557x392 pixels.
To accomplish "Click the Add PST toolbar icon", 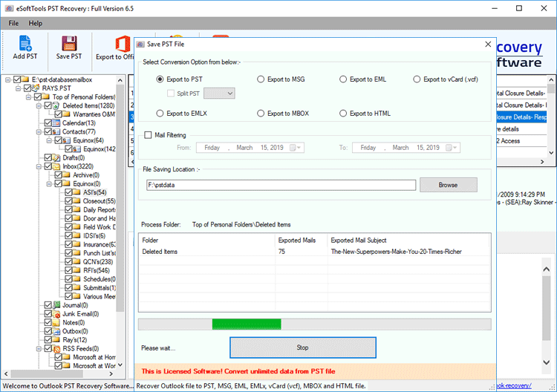I will click(25, 43).
